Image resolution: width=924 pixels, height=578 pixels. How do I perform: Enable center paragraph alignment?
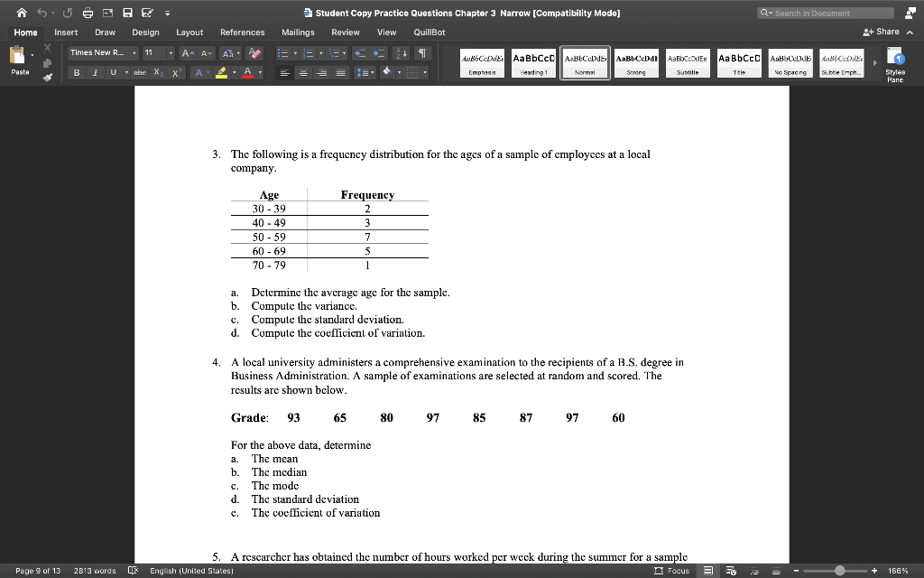point(304,73)
